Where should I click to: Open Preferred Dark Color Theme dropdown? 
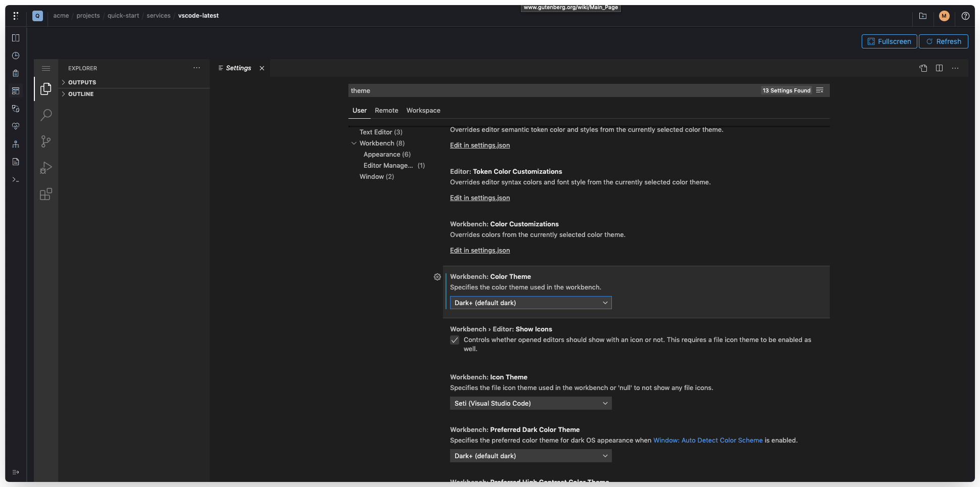click(531, 456)
